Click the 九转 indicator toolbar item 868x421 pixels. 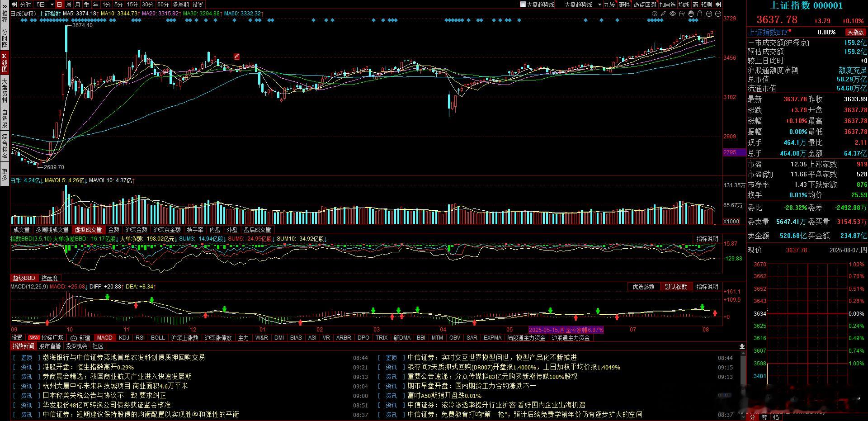coord(610,5)
